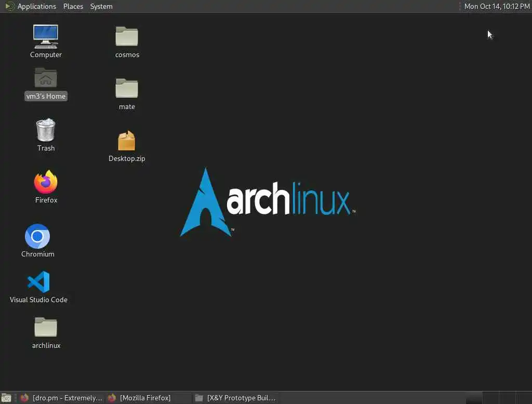Open the Places menu

[x=73, y=6]
